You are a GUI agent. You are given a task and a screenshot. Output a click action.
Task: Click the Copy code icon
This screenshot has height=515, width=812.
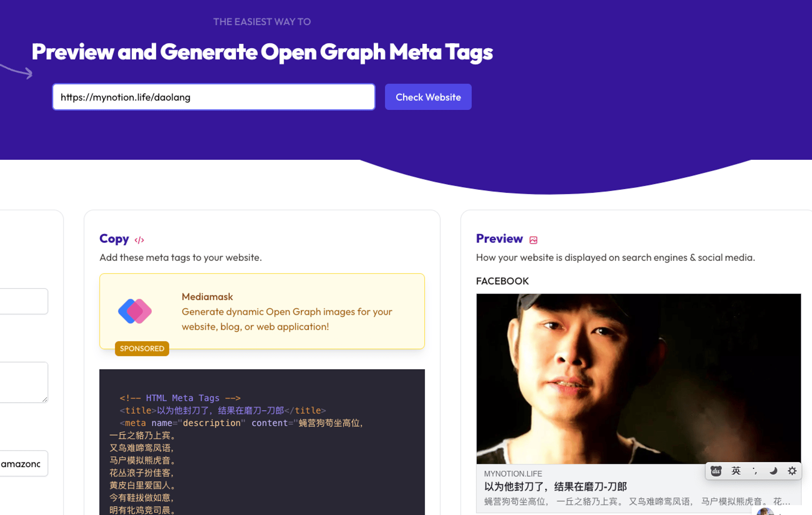(140, 239)
